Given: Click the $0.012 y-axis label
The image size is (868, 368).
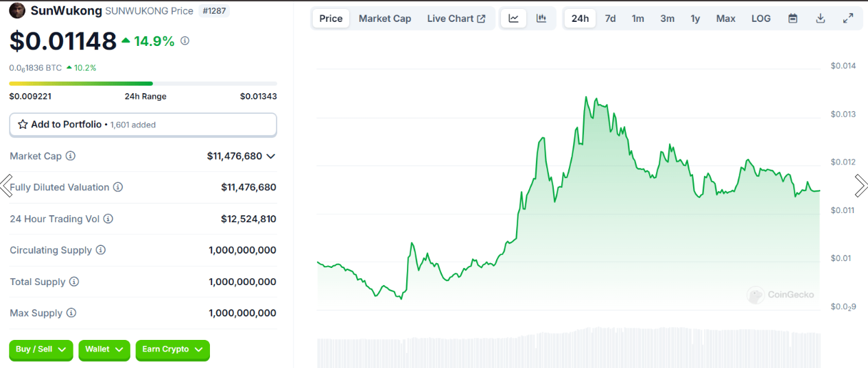Looking at the screenshot, I should click(x=843, y=162).
